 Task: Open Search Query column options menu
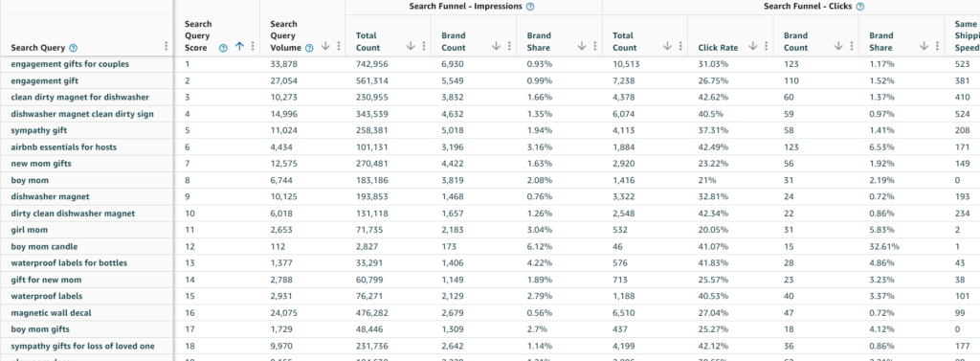[x=166, y=46]
